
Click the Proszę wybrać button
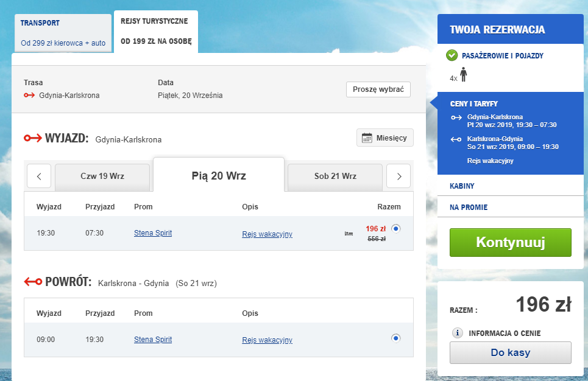(378, 89)
